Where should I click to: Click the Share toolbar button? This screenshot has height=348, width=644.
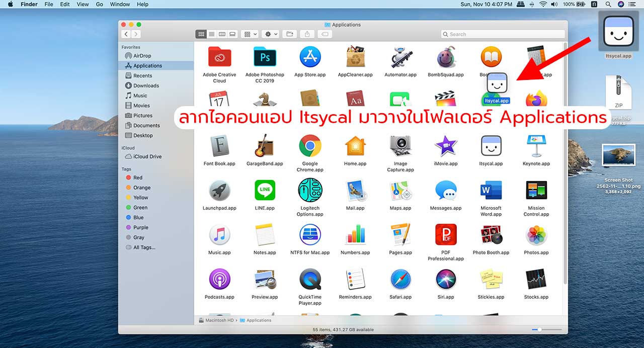[307, 34]
